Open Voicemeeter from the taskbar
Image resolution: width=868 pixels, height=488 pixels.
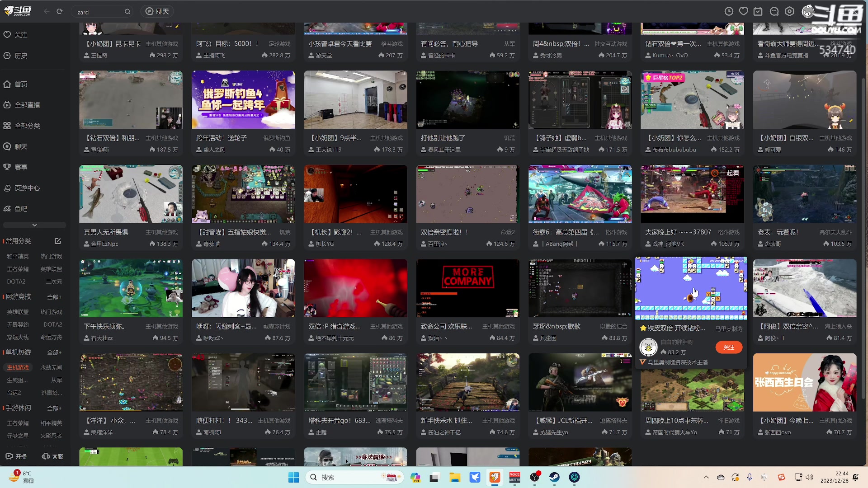[x=514, y=477]
